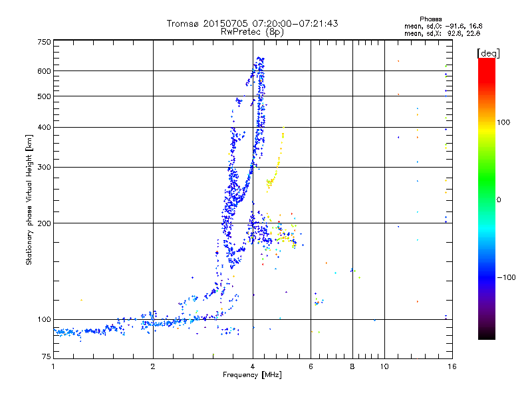
Task: Click the plot title 'Tromsø 20150705 07:20:00-07:21:43'
Action: coord(252,23)
